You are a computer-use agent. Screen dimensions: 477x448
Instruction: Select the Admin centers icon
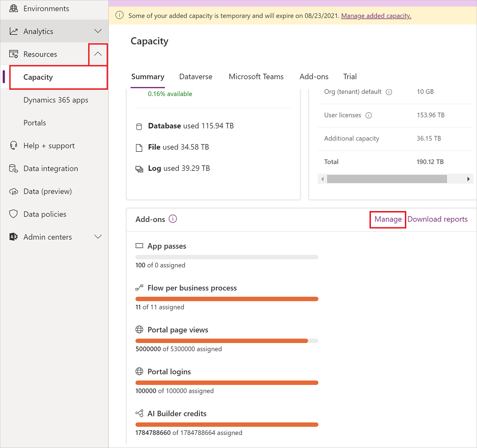(13, 236)
